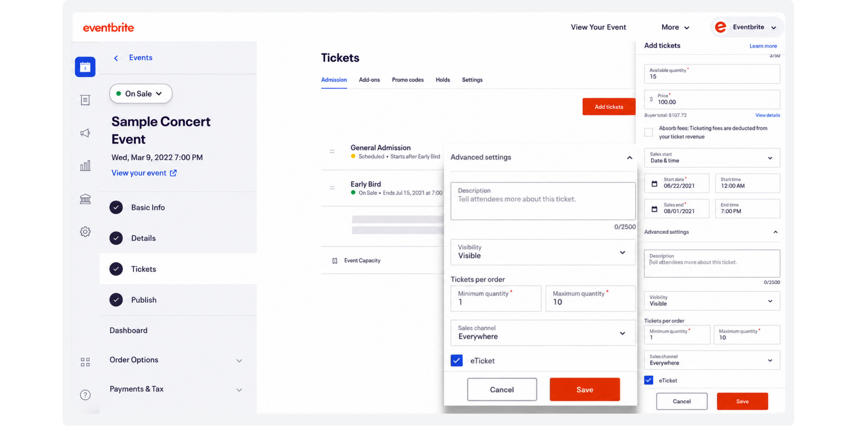The height and width of the screenshot is (434, 868).
Task: Open the settings gear icon in sidebar
Action: pos(85,232)
